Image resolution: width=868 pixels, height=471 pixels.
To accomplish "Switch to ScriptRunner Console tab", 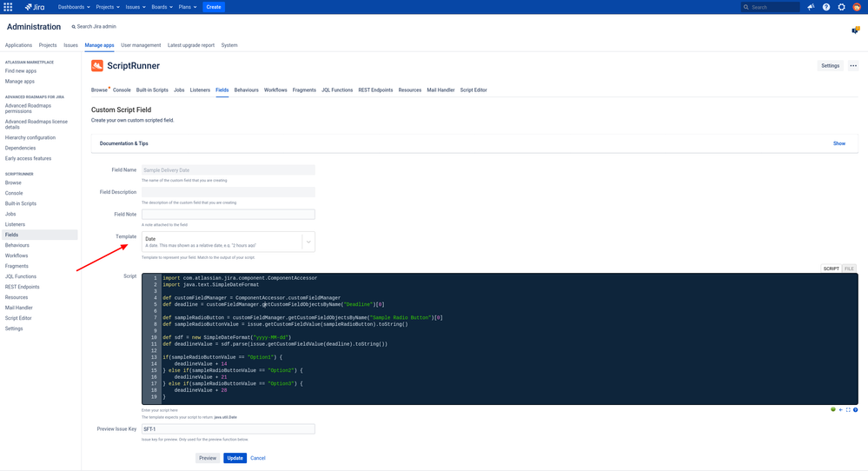I will (x=122, y=90).
